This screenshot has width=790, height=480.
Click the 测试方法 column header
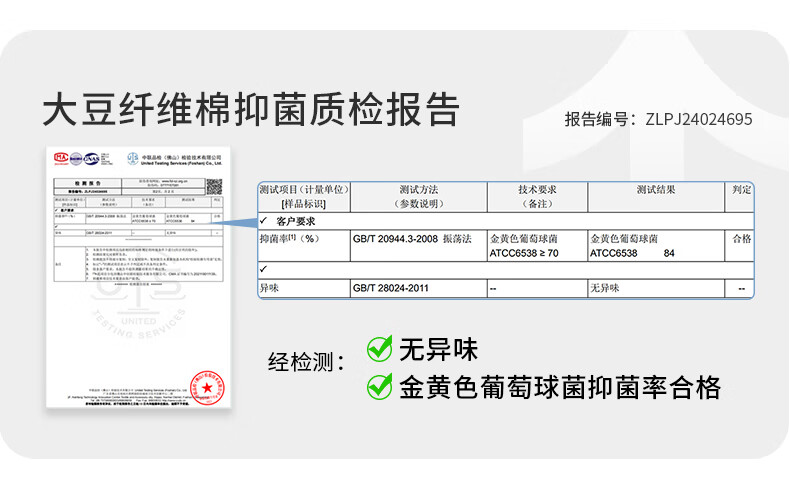coord(419,196)
